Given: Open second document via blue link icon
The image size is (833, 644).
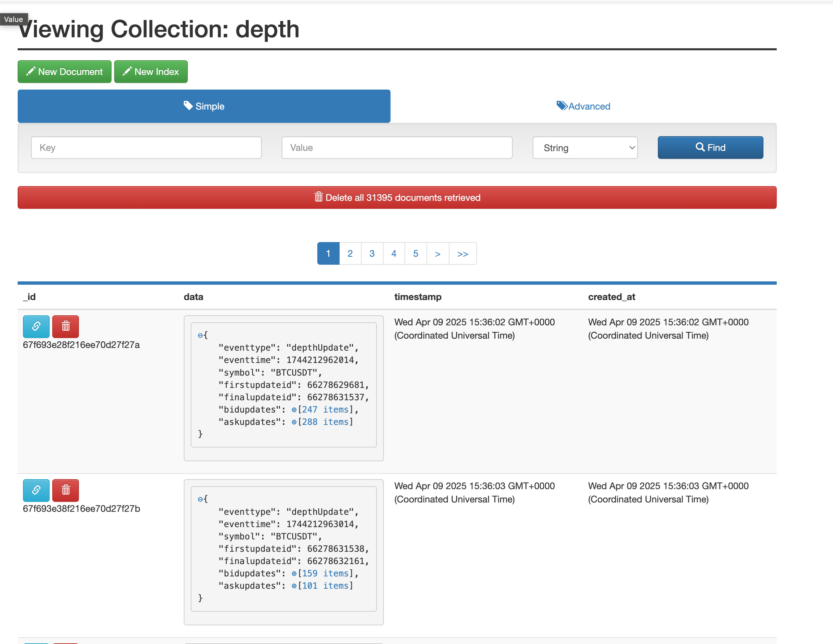Looking at the screenshot, I should point(36,490).
